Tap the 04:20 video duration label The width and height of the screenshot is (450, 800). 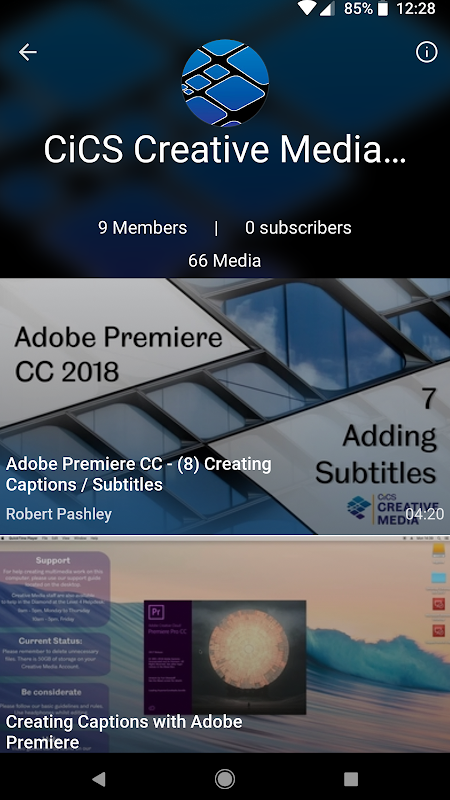(424, 514)
